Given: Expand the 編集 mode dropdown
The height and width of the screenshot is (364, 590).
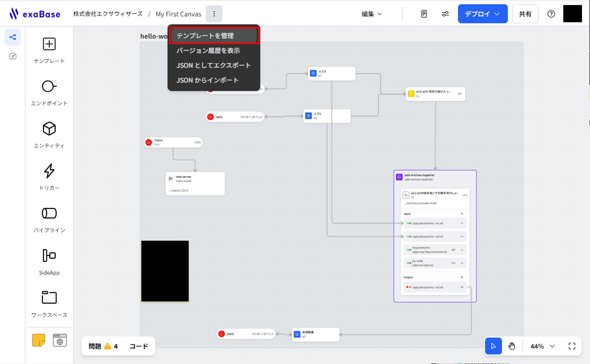Looking at the screenshot, I should click(x=371, y=14).
